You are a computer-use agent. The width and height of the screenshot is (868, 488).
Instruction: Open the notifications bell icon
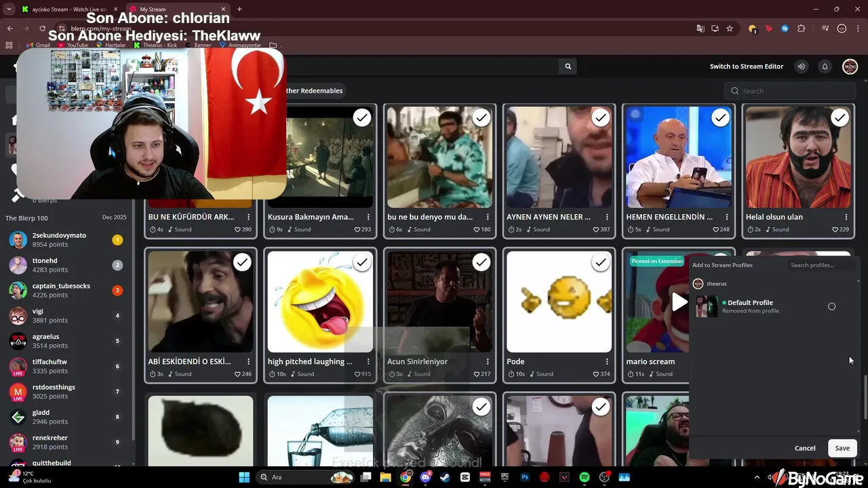[x=825, y=66]
